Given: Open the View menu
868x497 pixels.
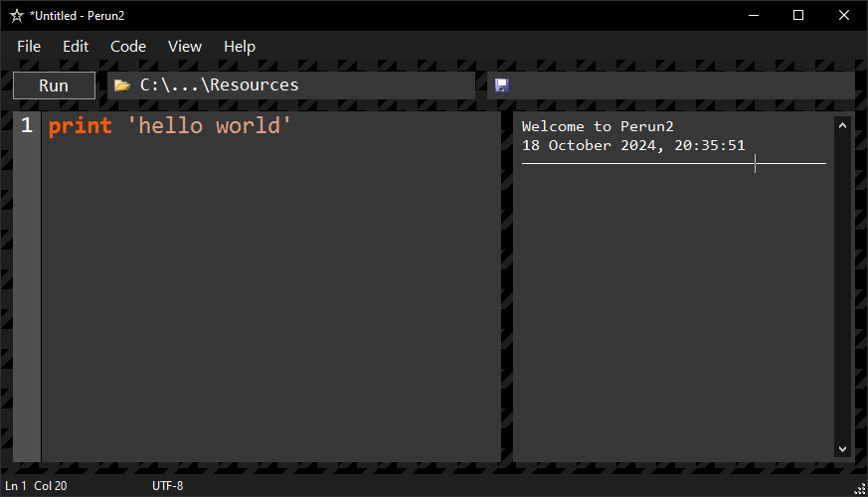Looking at the screenshot, I should point(184,47).
